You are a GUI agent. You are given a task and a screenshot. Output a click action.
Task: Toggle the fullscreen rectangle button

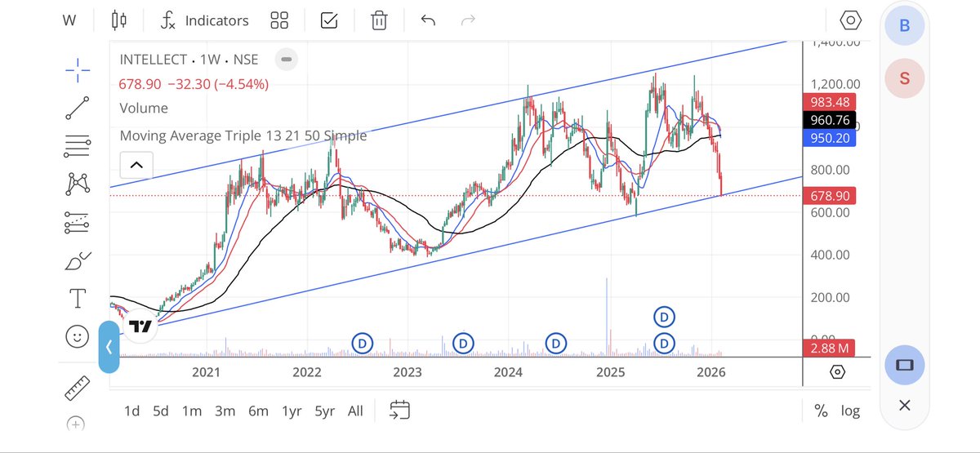pyautogui.click(x=905, y=364)
